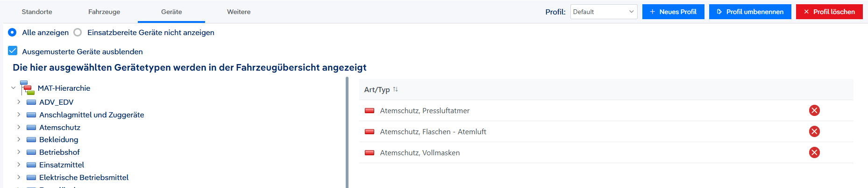Click the ADV_EDV blue folder icon
The image size is (868, 188).
tap(31, 102)
